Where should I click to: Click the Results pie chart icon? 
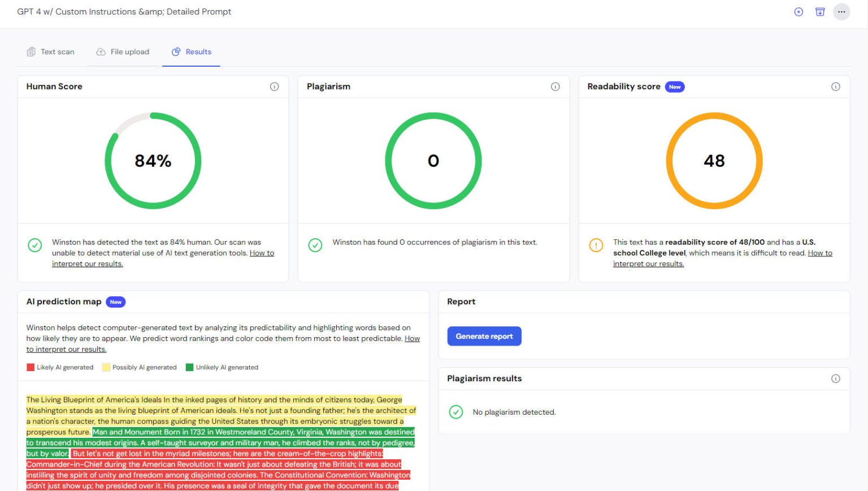click(175, 51)
